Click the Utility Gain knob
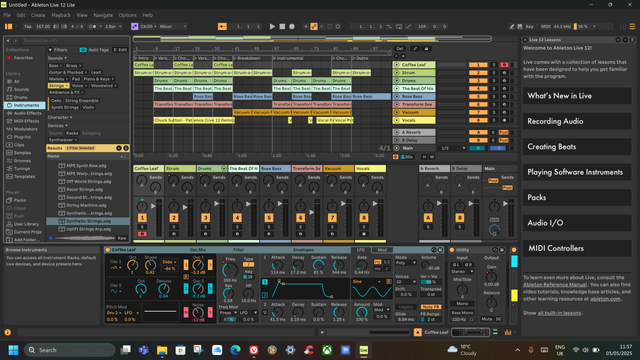Viewport: 640px width, 360px height. (x=491, y=277)
